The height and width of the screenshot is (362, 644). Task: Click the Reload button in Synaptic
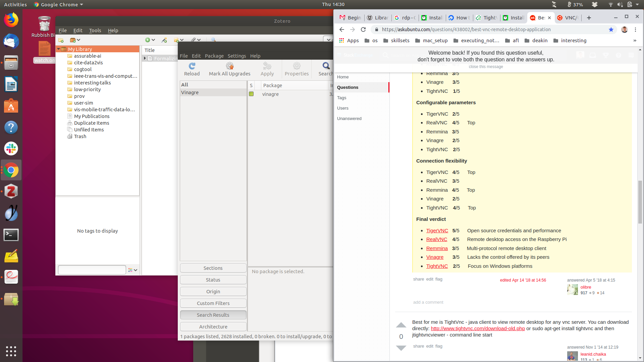(192, 69)
